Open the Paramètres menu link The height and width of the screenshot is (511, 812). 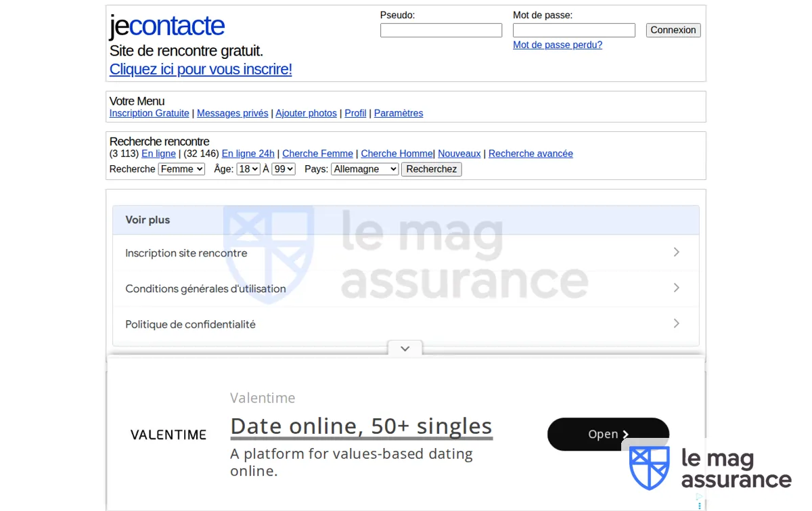click(399, 114)
